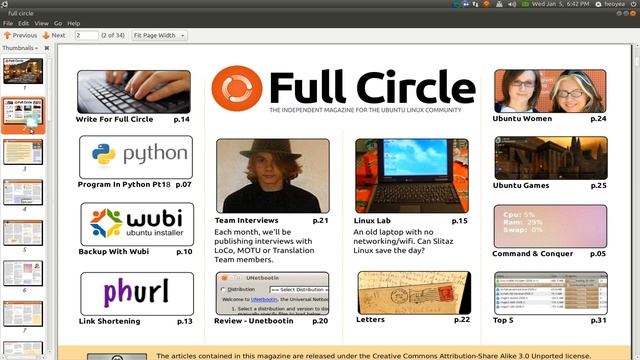
Task: Click the phurl logo image
Action: coord(137,293)
